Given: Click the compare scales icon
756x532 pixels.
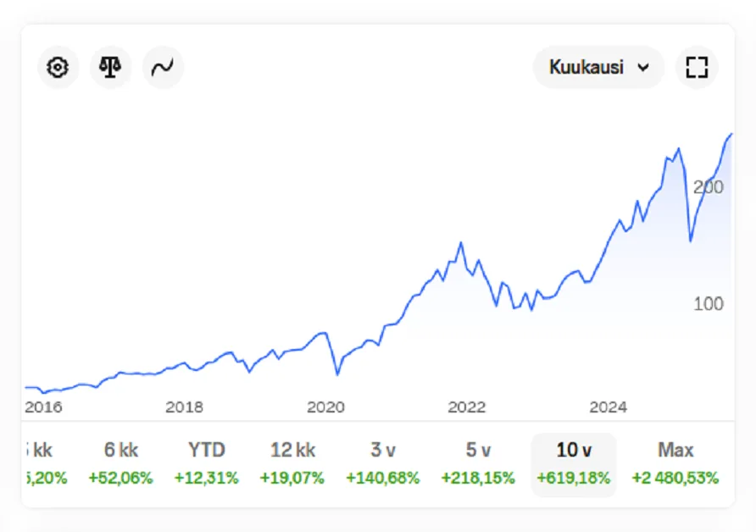Looking at the screenshot, I should click(x=110, y=68).
